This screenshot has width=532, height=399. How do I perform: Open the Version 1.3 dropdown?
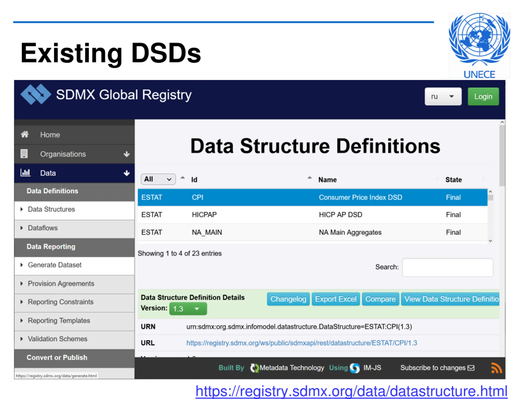188,309
